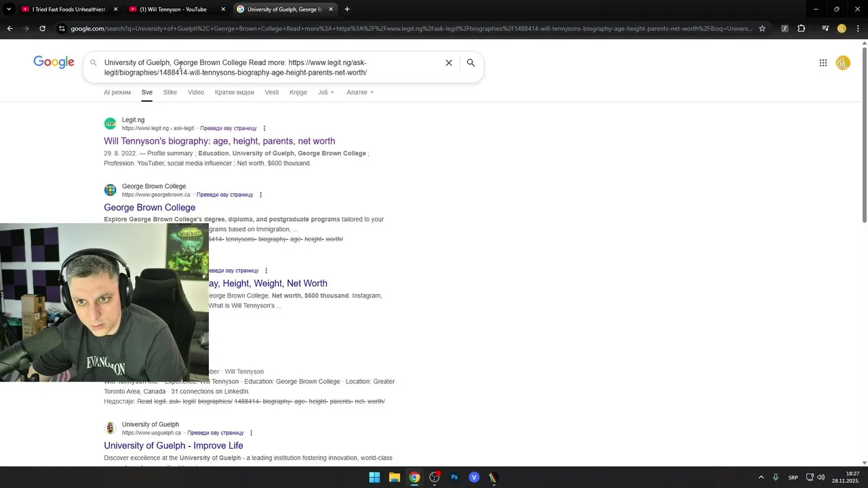Open Chrome profile avatar in toolbar
This screenshot has width=868, height=488.
point(842,28)
